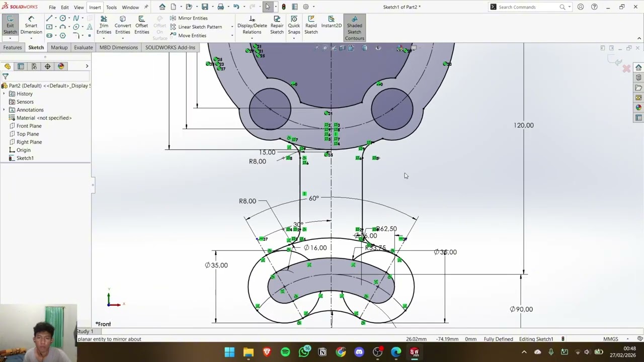Expand the History tree node
Viewport: 644px width, 362px height.
point(4,94)
